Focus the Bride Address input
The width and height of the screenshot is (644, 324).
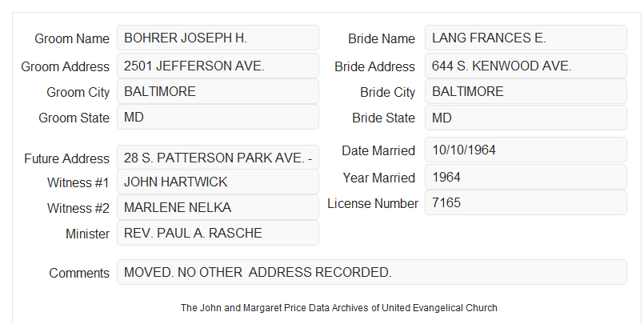tap(526, 66)
